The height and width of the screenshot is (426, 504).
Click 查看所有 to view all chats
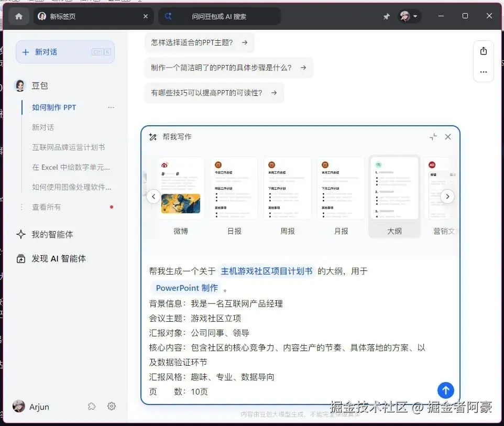point(47,207)
